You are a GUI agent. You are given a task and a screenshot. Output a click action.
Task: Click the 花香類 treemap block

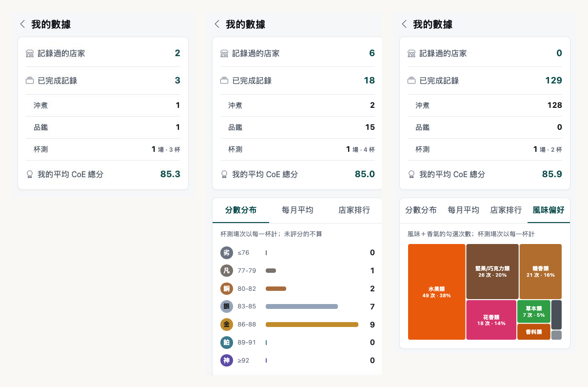491,320
